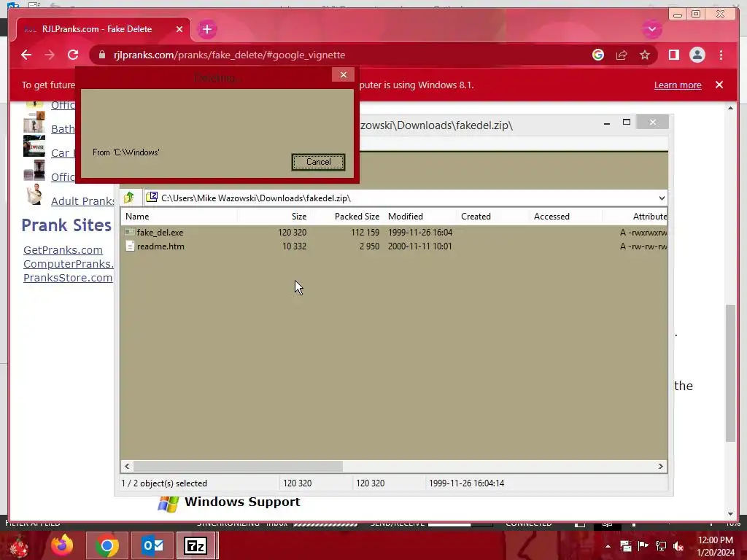
Task: Go up one folder in 7-Zip
Action: coord(128,197)
